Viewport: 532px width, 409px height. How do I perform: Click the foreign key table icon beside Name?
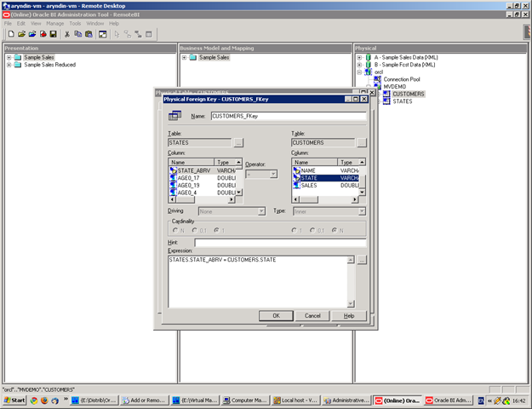click(x=175, y=116)
